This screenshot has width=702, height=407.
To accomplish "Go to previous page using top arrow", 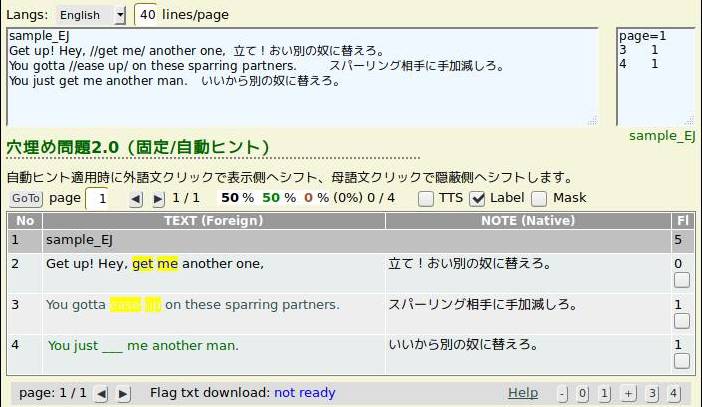I will click(137, 199).
